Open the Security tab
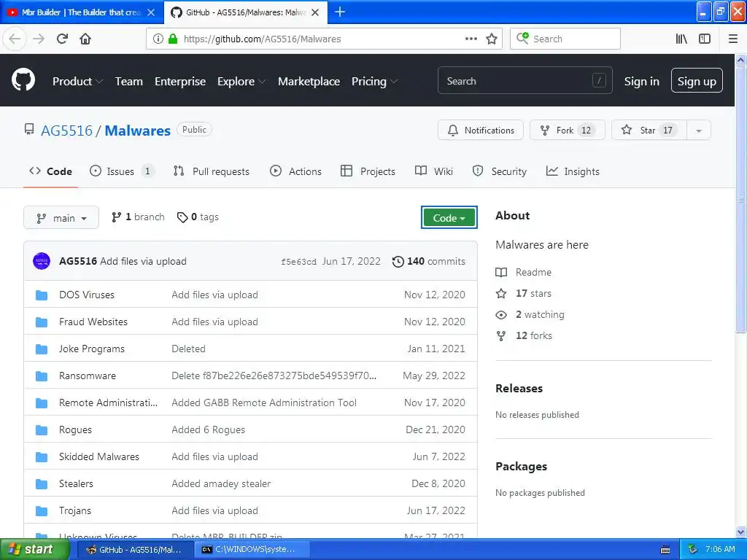Image resolution: width=747 pixels, height=560 pixels. [499, 171]
